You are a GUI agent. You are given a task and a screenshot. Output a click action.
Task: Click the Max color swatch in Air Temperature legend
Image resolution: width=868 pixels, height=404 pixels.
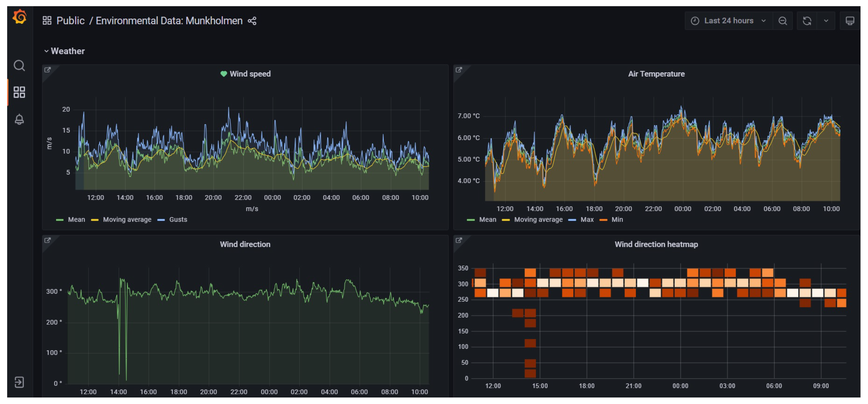[x=572, y=220]
